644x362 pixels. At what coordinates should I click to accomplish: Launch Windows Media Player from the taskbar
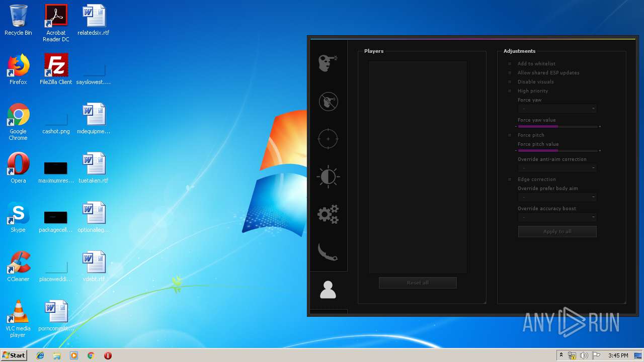[x=74, y=355]
